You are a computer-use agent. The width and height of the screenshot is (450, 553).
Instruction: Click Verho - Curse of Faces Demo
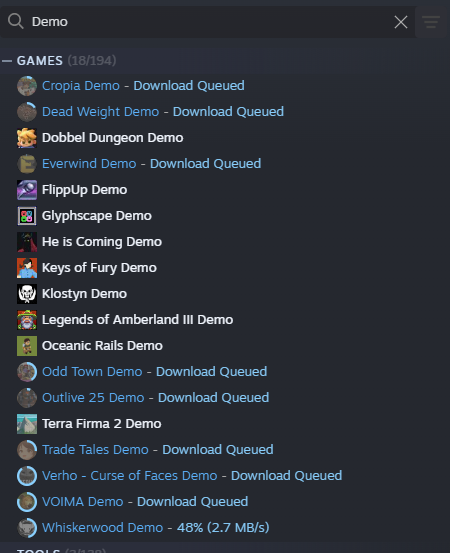[129, 475]
